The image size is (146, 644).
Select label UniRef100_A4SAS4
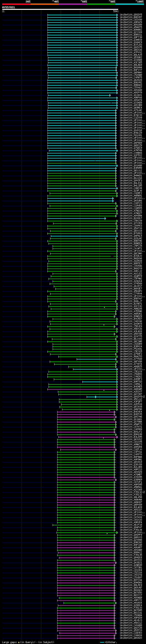[x=131, y=603]
